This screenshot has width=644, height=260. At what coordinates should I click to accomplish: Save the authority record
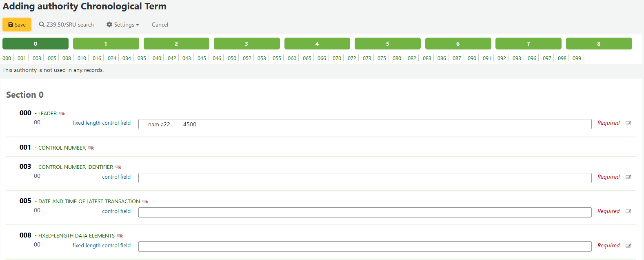(17, 25)
